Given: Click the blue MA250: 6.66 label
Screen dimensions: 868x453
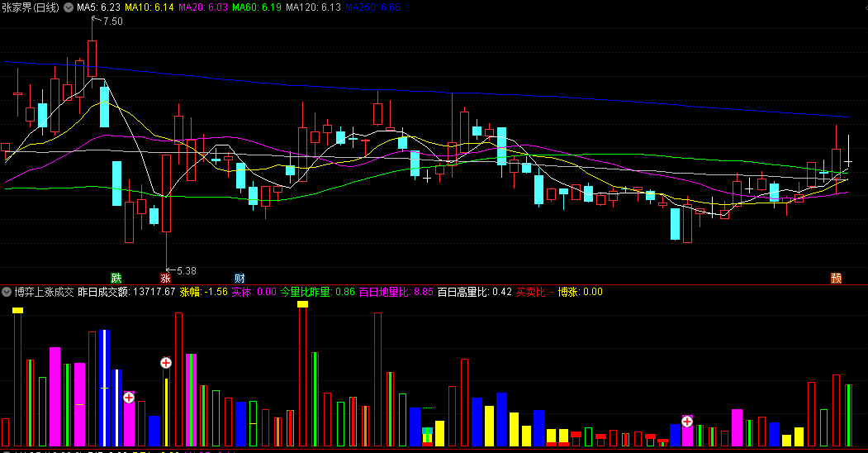Looking at the screenshot, I should pyautogui.click(x=372, y=7).
